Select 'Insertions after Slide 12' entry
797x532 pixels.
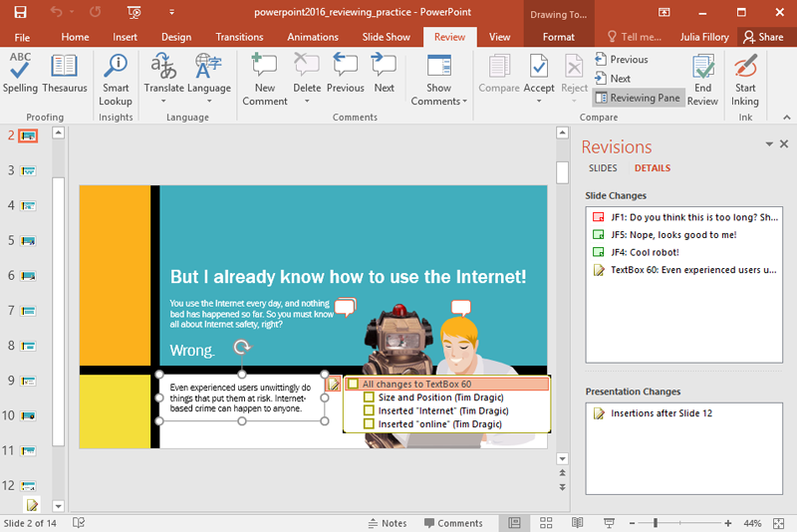(x=661, y=413)
